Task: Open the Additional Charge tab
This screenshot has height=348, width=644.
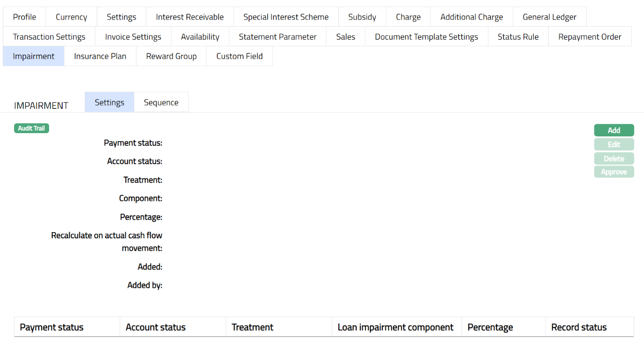Action: coord(472,17)
